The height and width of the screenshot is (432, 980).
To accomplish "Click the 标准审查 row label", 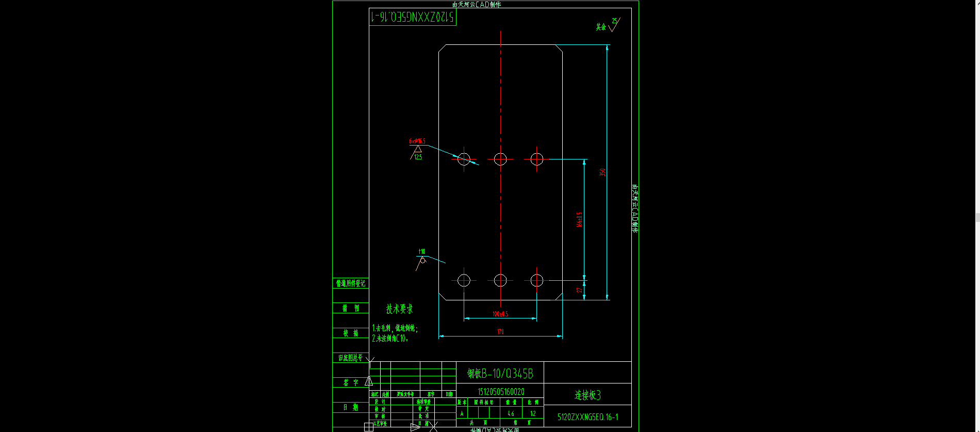I will click(423, 402).
